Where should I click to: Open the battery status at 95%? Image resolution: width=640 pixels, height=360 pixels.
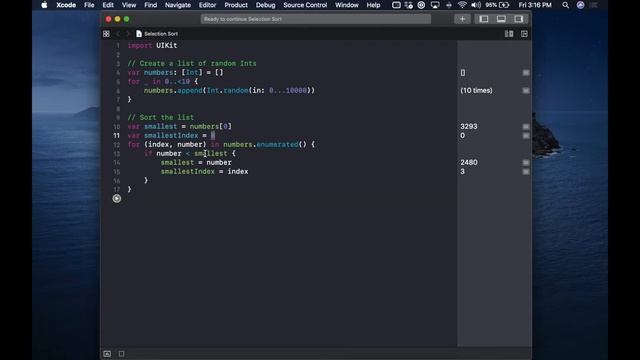[x=497, y=5]
